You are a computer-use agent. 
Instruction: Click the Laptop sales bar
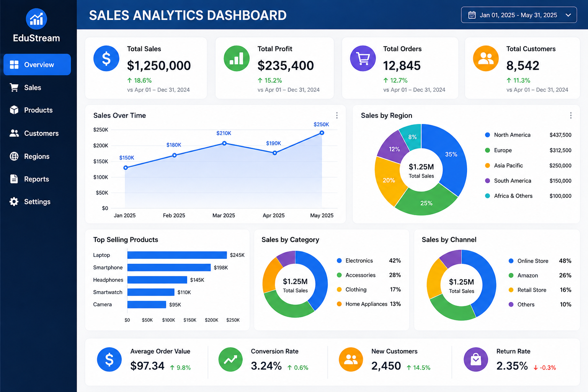(x=177, y=255)
